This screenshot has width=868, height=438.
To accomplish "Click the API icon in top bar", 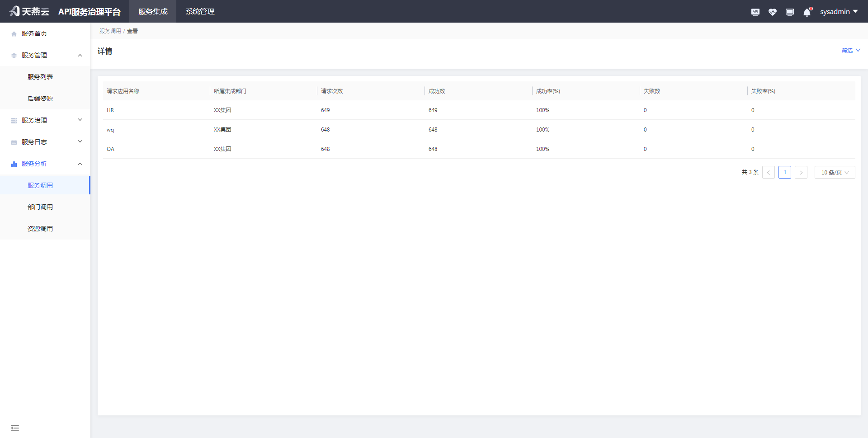I will pyautogui.click(x=755, y=12).
